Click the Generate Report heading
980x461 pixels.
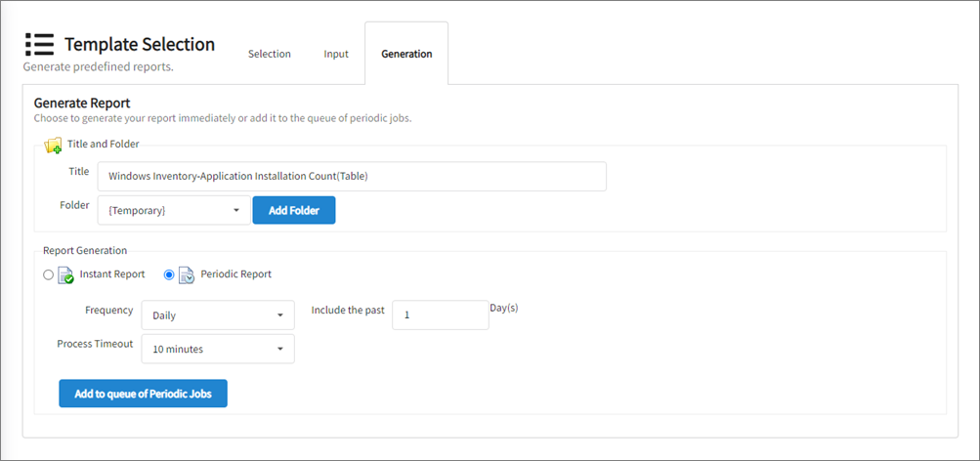pyautogui.click(x=82, y=104)
